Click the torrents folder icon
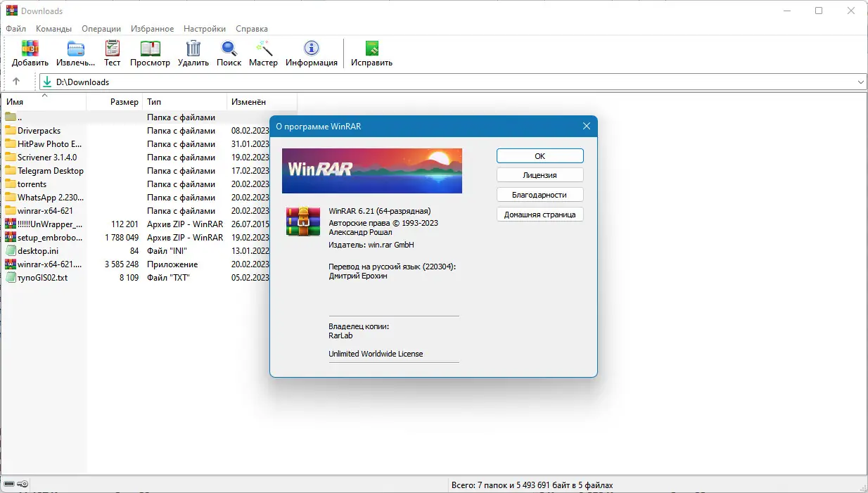 (x=11, y=184)
